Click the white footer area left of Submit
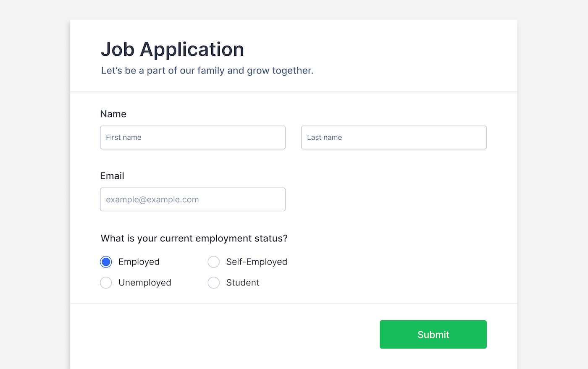 click(x=223, y=335)
